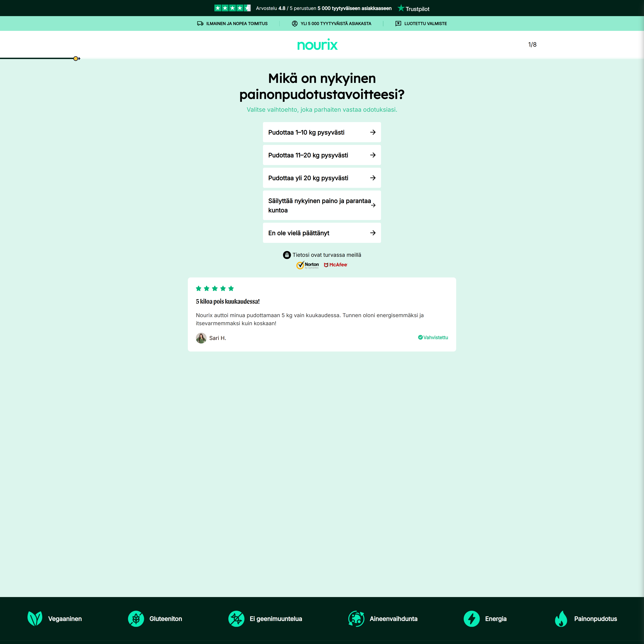Click the Vahvistettu verified badge
644x644 pixels.
(433, 337)
